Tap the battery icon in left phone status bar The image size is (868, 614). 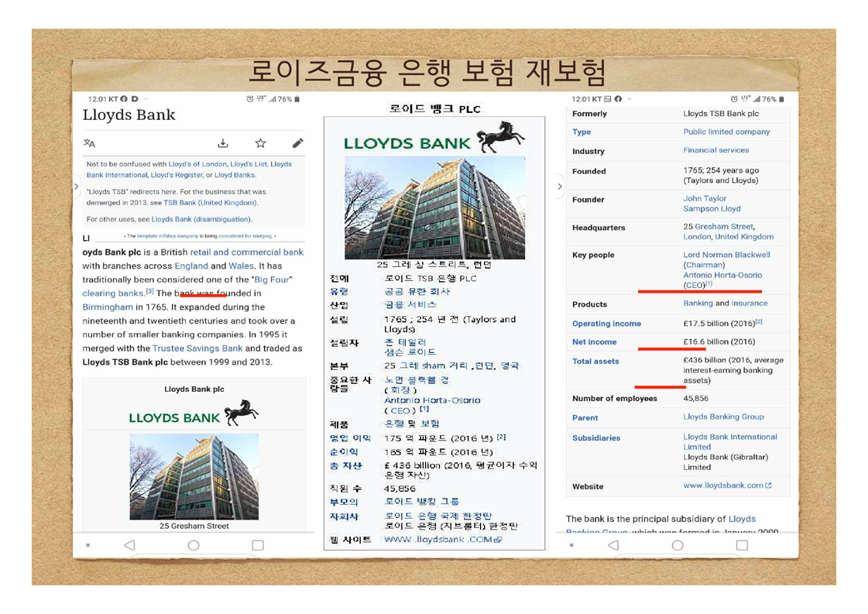point(297,99)
